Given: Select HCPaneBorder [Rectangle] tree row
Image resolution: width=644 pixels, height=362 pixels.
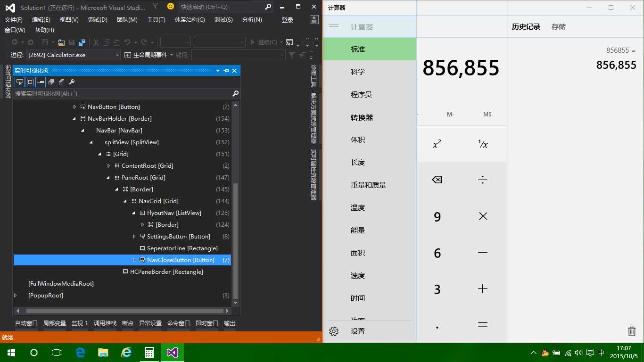Looking at the screenshot, I should coord(122,272).
